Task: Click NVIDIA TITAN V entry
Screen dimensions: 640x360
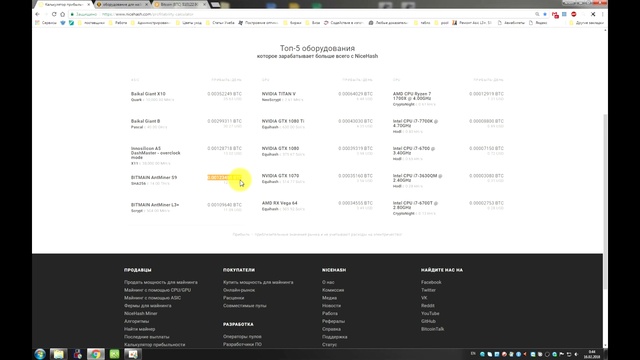Action: point(279,94)
